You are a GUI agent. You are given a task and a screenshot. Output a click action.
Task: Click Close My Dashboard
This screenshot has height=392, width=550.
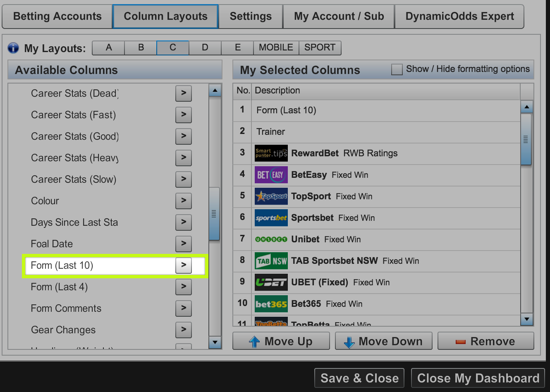[x=478, y=378]
